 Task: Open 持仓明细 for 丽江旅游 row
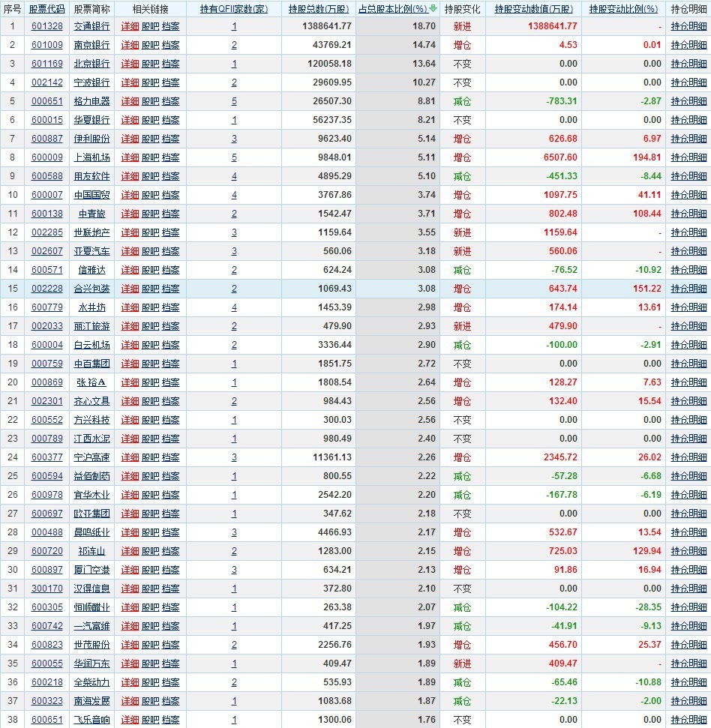[x=688, y=326]
